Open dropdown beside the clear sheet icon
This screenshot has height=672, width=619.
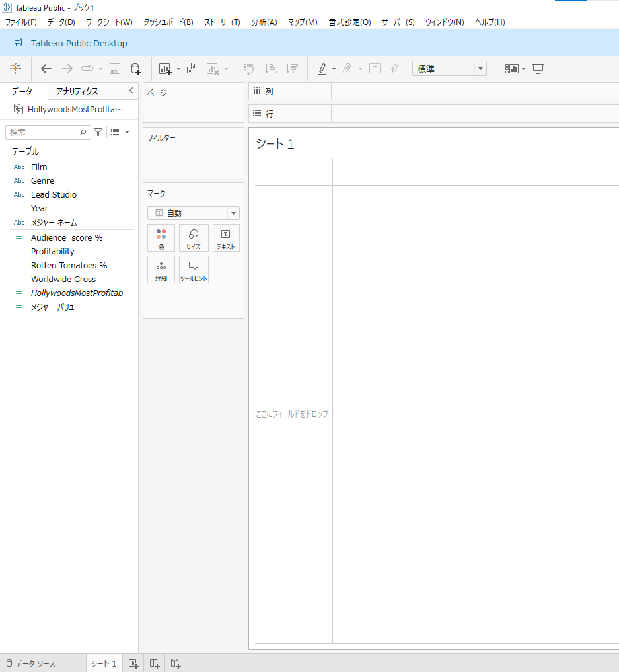click(x=226, y=69)
